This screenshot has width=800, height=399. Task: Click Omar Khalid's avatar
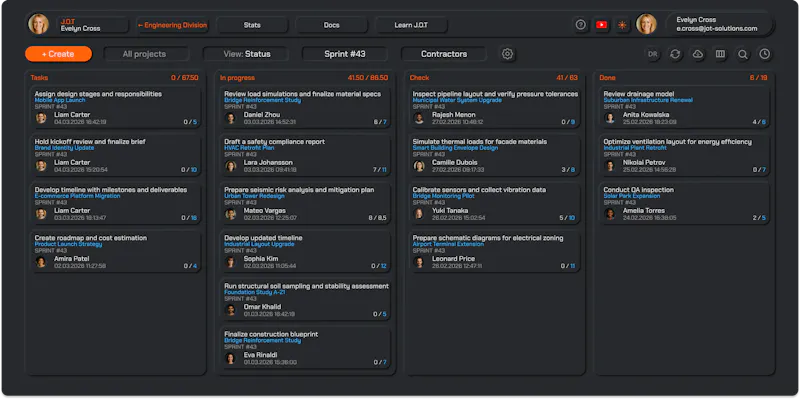click(231, 310)
